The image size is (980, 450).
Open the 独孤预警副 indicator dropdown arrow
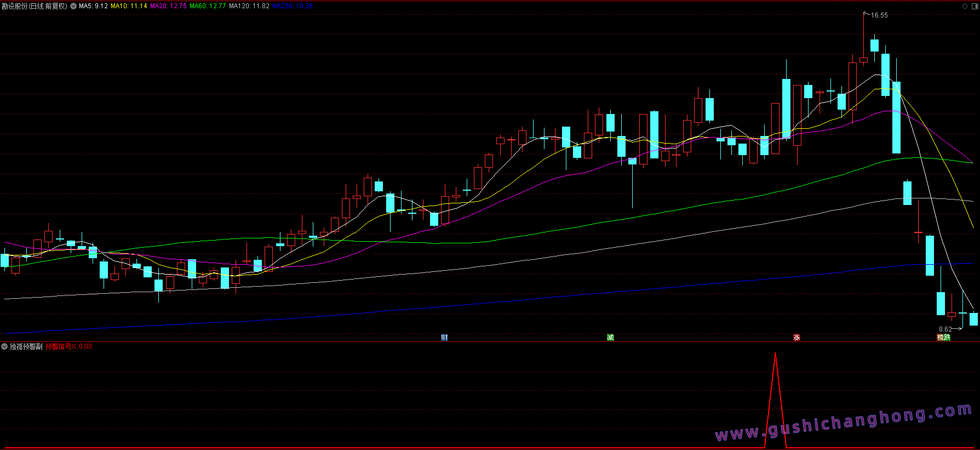pos(4,346)
